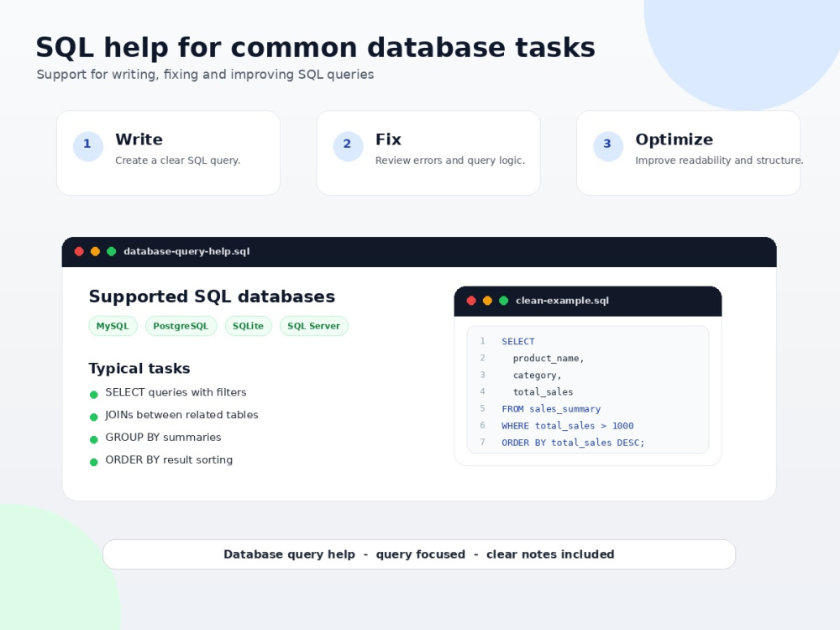The height and width of the screenshot is (630, 840).
Task: Click the step 2 number badge
Action: [x=348, y=145]
